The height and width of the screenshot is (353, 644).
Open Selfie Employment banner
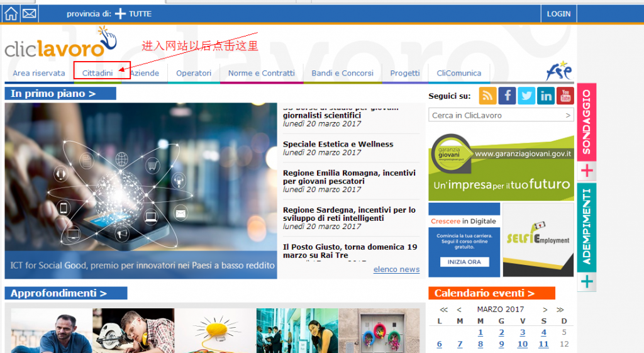pyautogui.click(x=538, y=240)
